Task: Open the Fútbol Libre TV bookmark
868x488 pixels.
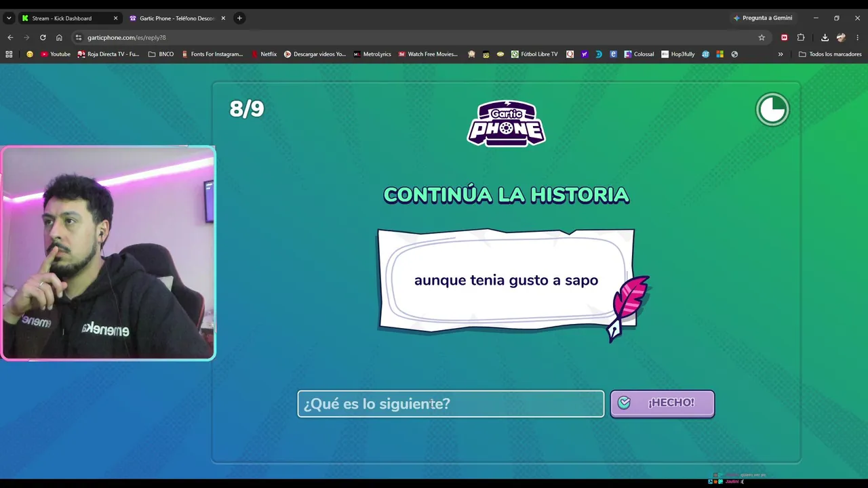Action: [x=534, y=54]
